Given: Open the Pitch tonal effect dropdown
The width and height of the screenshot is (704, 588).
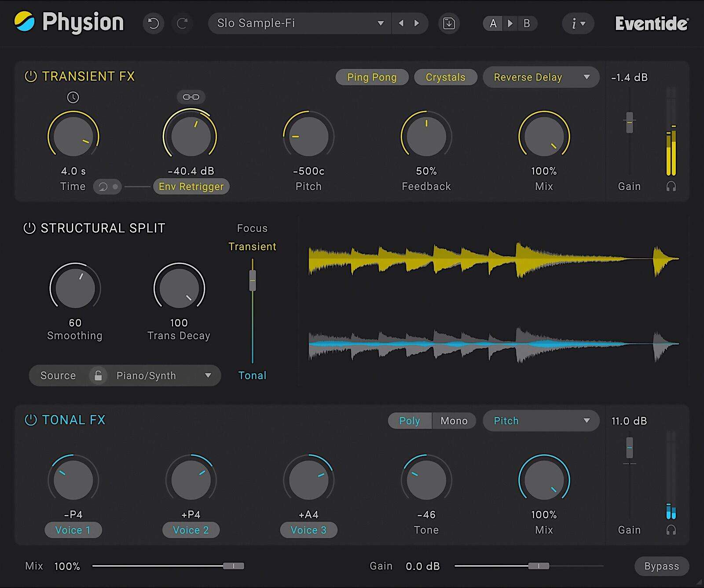Looking at the screenshot, I should pyautogui.click(x=541, y=421).
